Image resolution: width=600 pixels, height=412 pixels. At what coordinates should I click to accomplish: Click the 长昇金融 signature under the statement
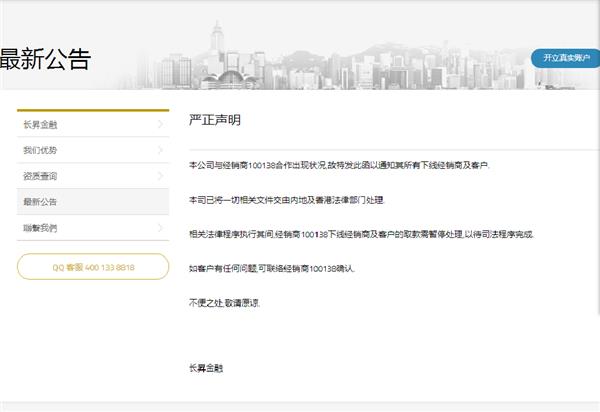tap(206, 368)
